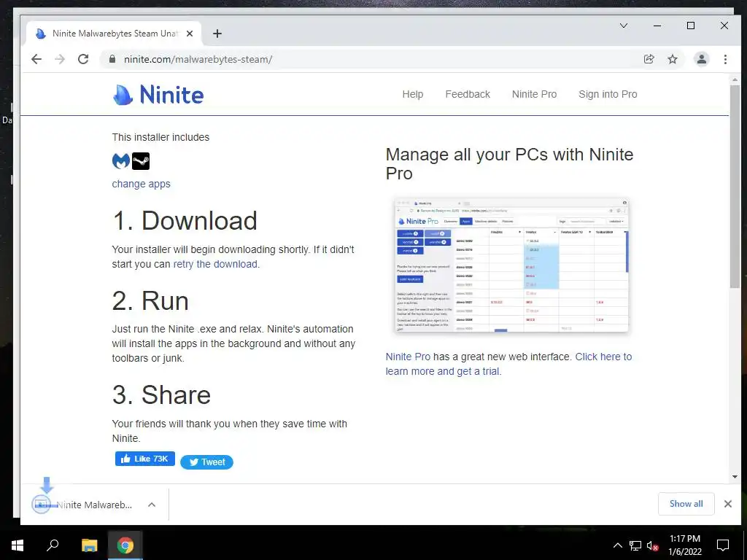Image resolution: width=747 pixels, height=560 pixels.
Task: Open a new tab with the plus button
Action: pos(217,34)
